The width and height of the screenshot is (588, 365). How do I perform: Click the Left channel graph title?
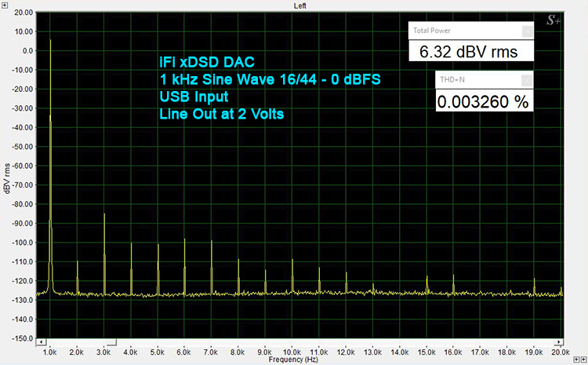coord(299,5)
